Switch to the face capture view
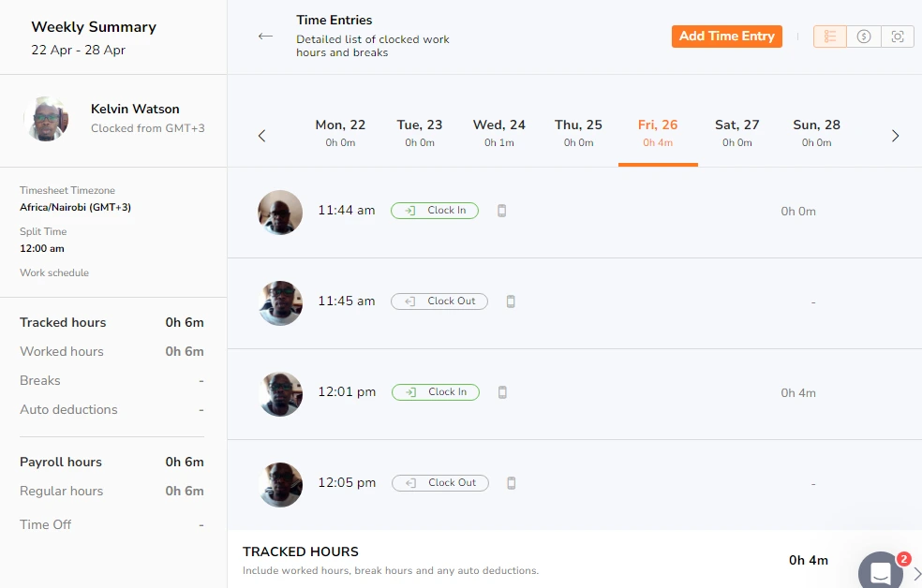 point(898,37)
